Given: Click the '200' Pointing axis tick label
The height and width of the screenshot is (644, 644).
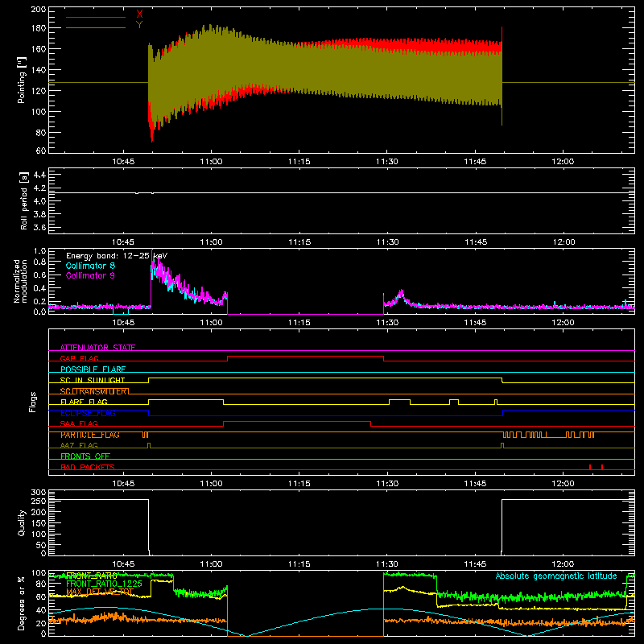Looking at the screenshot, I should 38,10.
